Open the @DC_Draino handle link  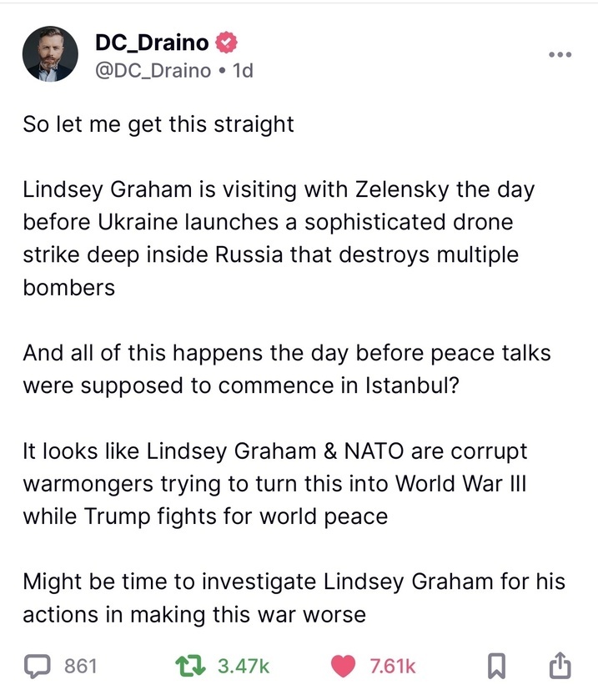[153, 71]
